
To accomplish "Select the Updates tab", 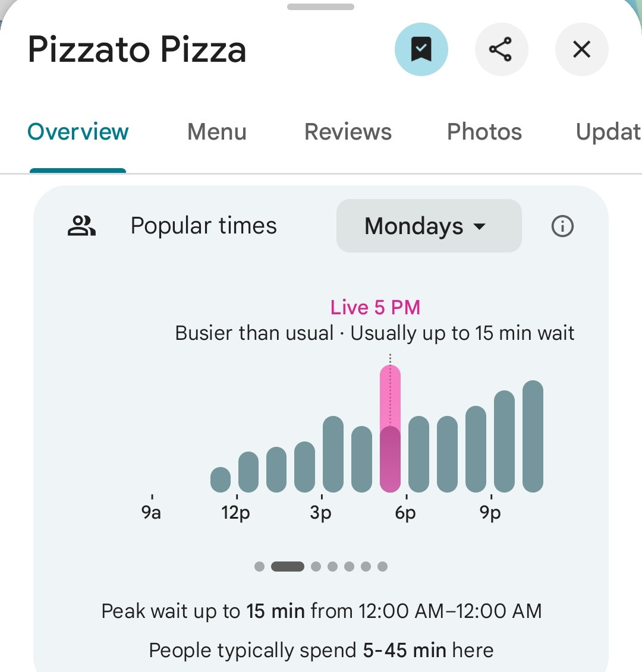I will coord(608,132).
